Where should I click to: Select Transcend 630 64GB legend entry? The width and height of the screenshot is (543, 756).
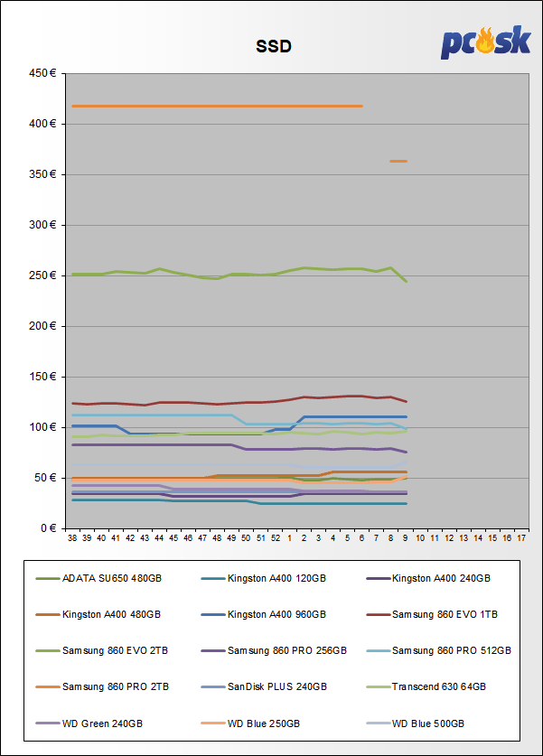[x=437, y=686]
